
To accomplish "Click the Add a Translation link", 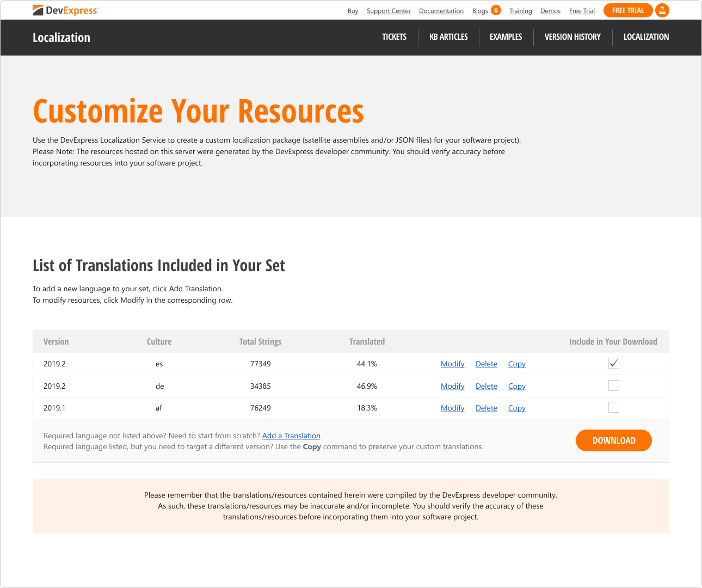I will 291,436.
